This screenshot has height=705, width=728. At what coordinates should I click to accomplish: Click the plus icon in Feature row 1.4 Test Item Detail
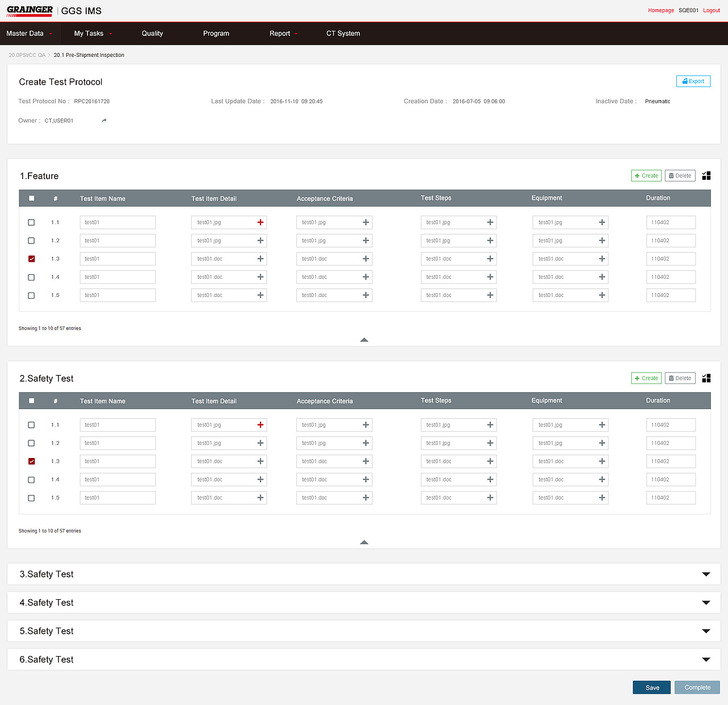point(260,277)
